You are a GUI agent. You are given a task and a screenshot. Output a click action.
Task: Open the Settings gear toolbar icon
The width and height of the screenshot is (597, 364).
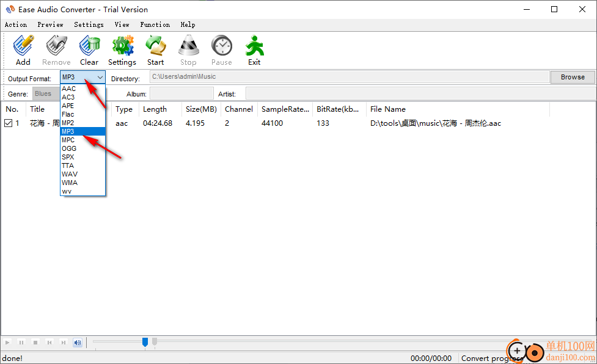coord(122,50)
